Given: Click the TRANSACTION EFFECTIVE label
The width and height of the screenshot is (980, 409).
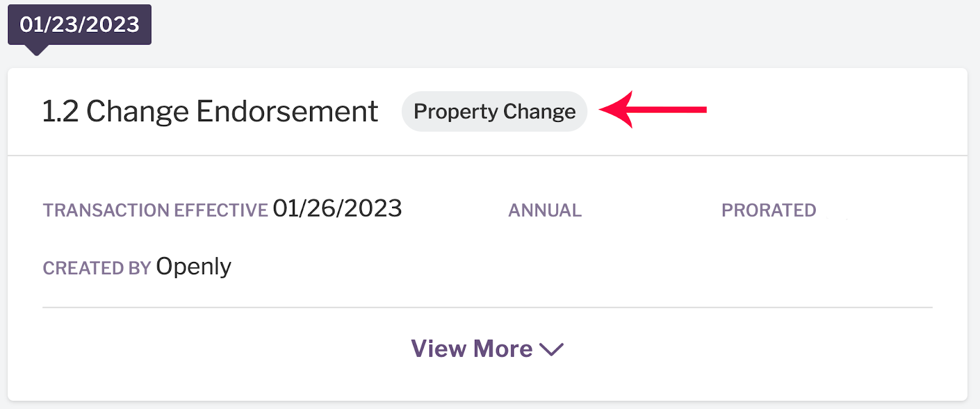Looking at the screenshot, I should 156,211.
